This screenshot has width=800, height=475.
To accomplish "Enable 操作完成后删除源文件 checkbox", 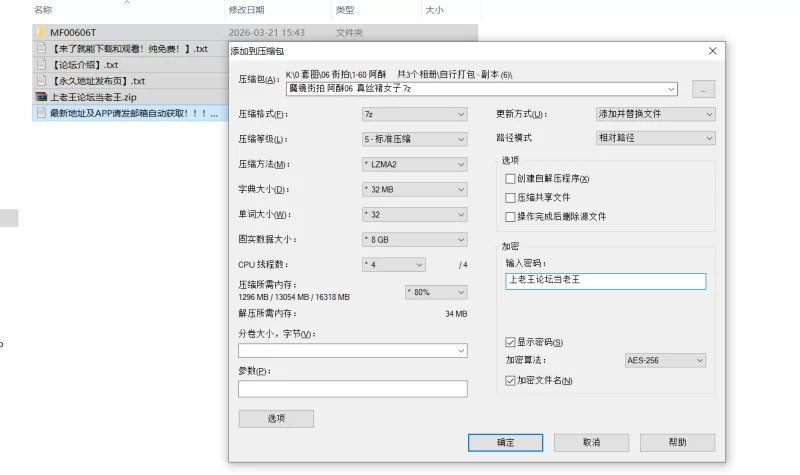I will click(510, 216).
